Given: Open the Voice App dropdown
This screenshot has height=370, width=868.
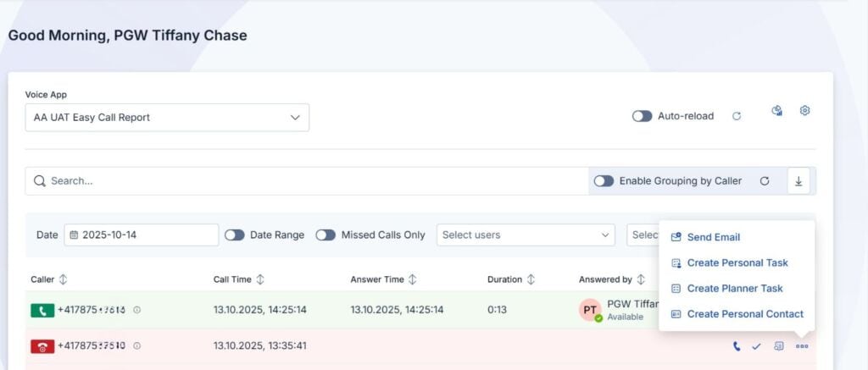Looking at the screenshot, I should [x=167, y=118].
